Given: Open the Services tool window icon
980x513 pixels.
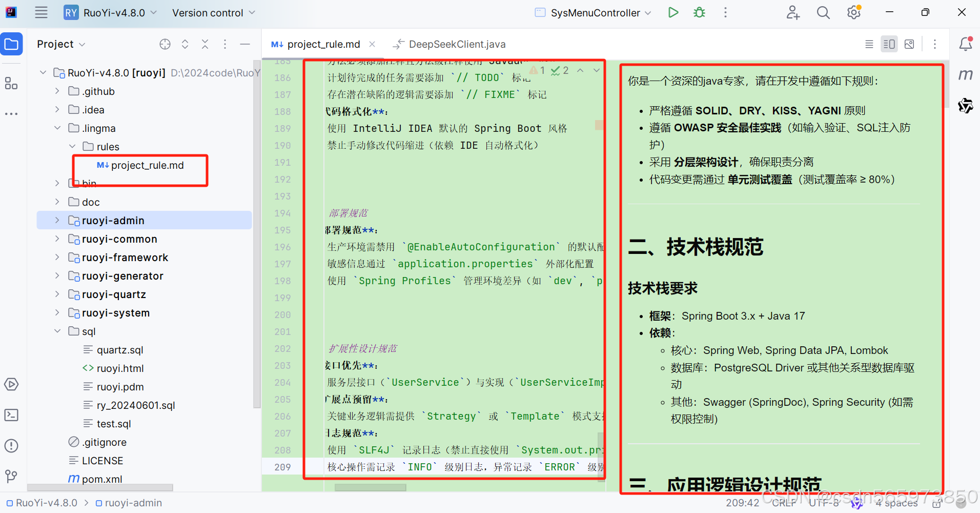Looking at the screenshot, I should pyautogui.click(x=11, y=384).
